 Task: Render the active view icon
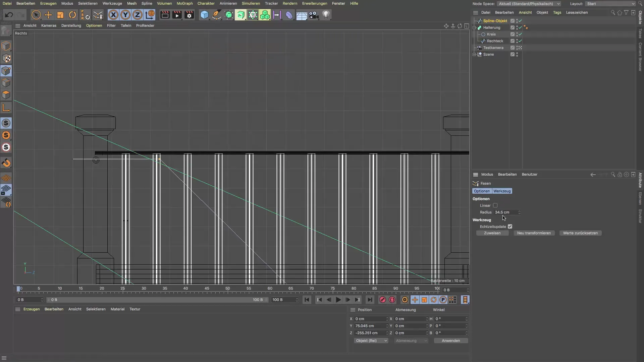coord(165,15)
